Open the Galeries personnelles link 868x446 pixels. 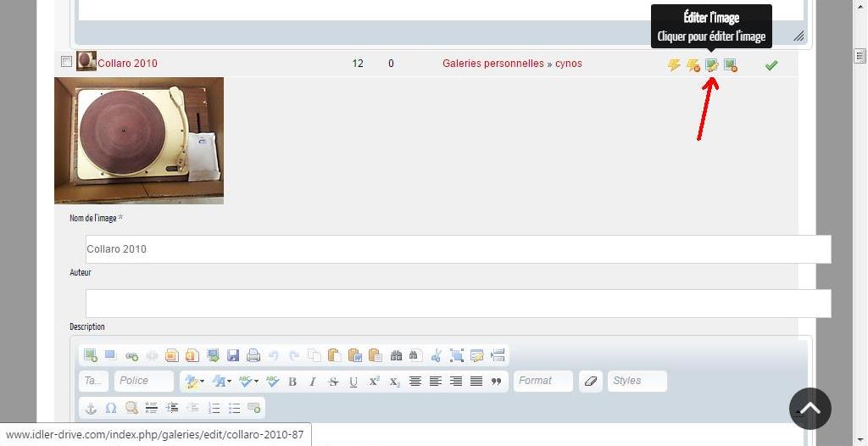[x=492, y=64]
